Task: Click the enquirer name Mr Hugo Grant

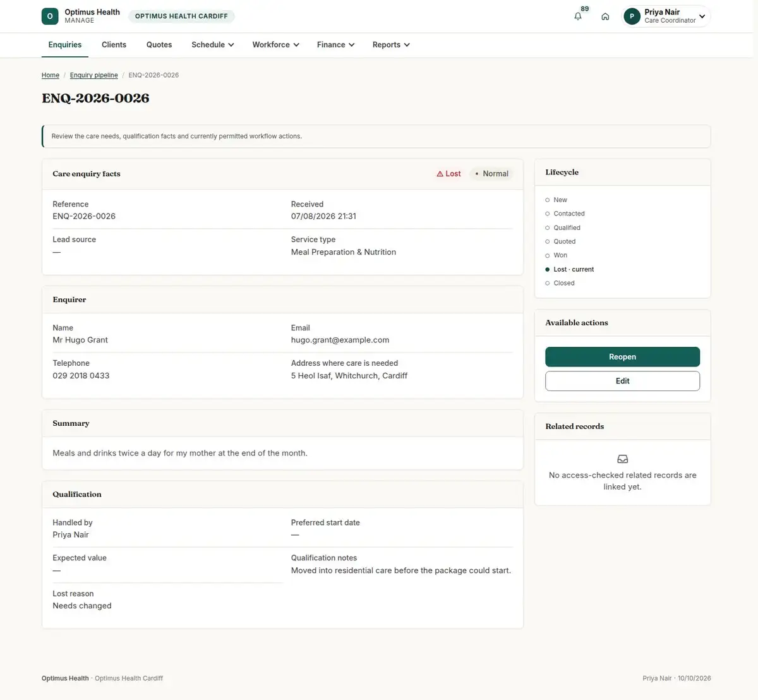Action: tap(80, 340)
